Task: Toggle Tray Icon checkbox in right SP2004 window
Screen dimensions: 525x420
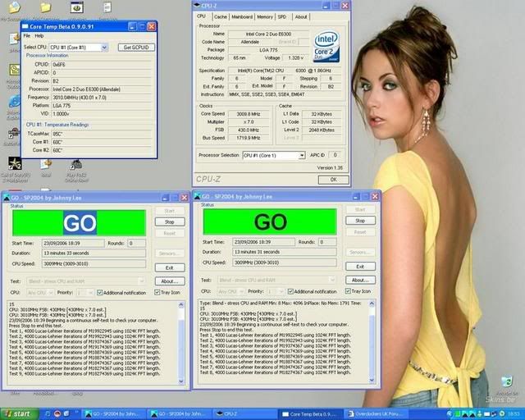Action: click(x=348, y=291)
